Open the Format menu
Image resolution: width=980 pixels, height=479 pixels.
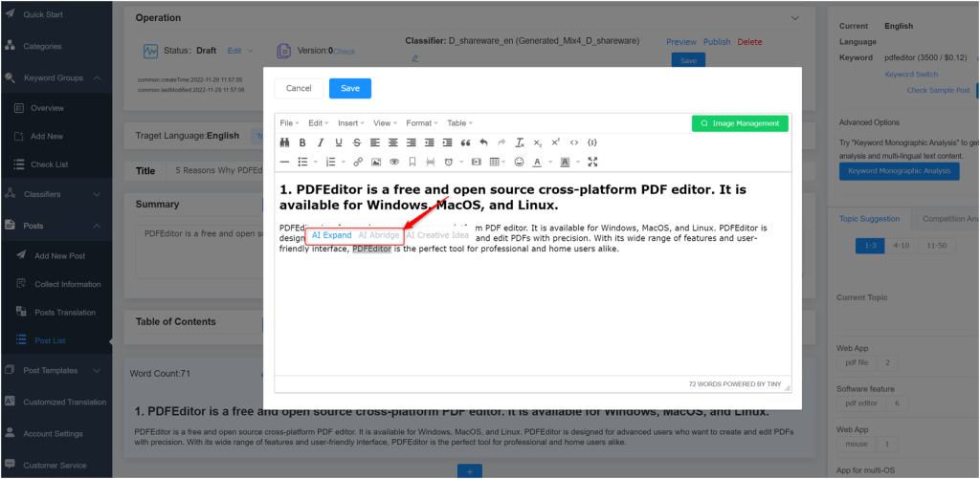pyautogui.click(x=422, y=123)
